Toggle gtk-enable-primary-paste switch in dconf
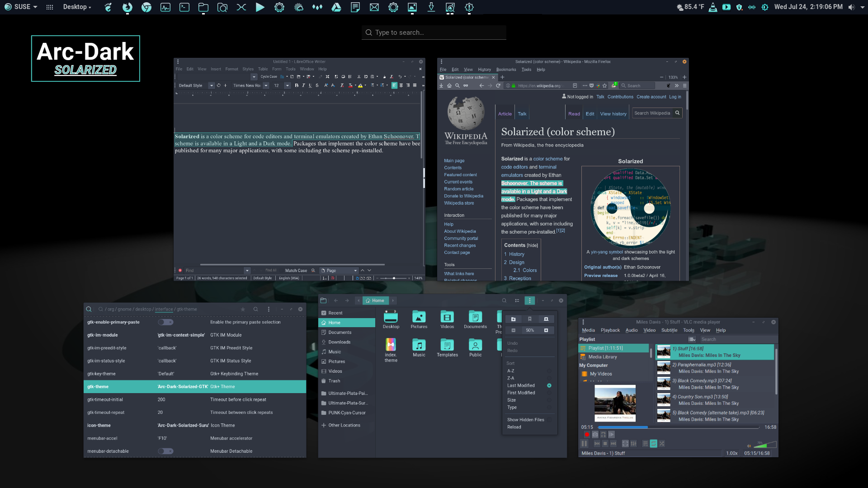 165,322
